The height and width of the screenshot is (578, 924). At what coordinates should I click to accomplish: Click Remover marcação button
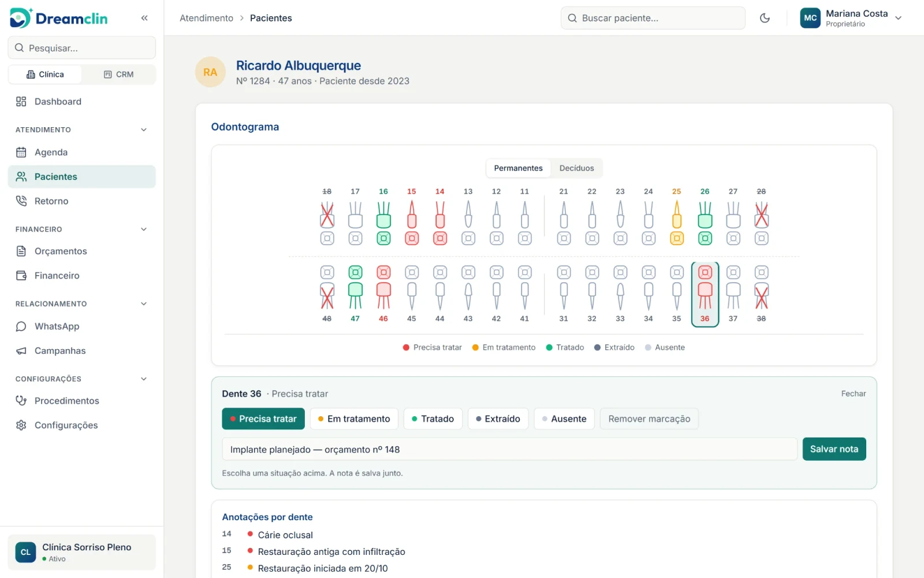(649, 419)
